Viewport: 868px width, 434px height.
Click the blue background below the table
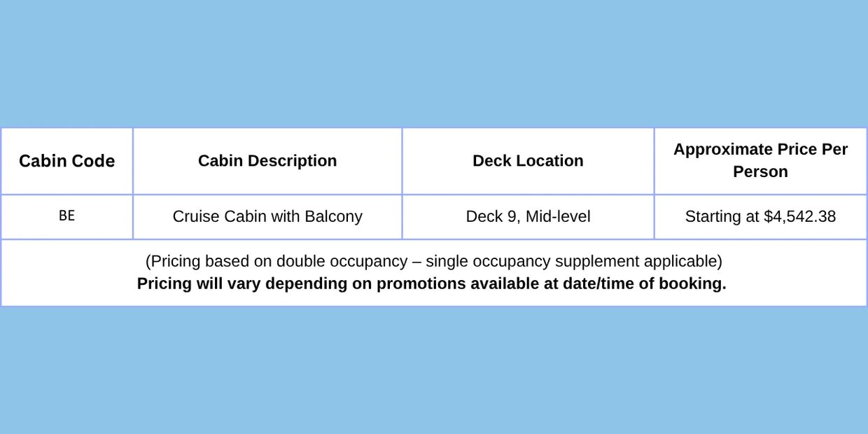pyautogui.click(x=434, y=371)
